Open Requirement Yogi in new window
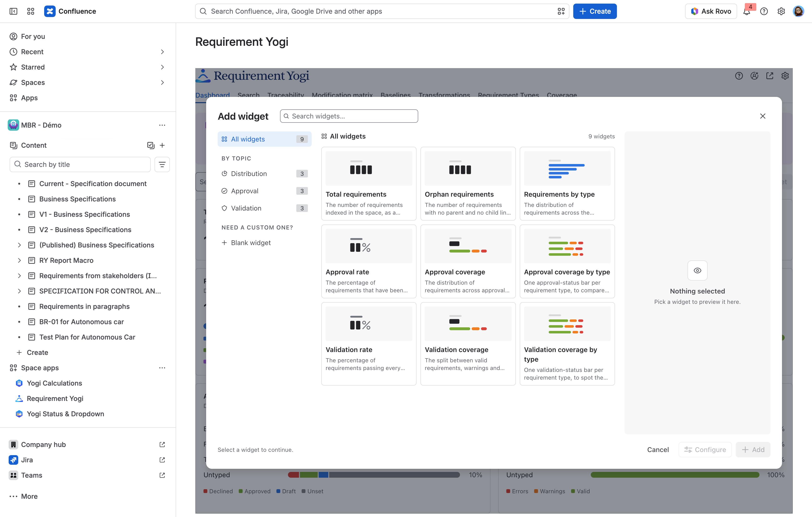 pos(770,76)
